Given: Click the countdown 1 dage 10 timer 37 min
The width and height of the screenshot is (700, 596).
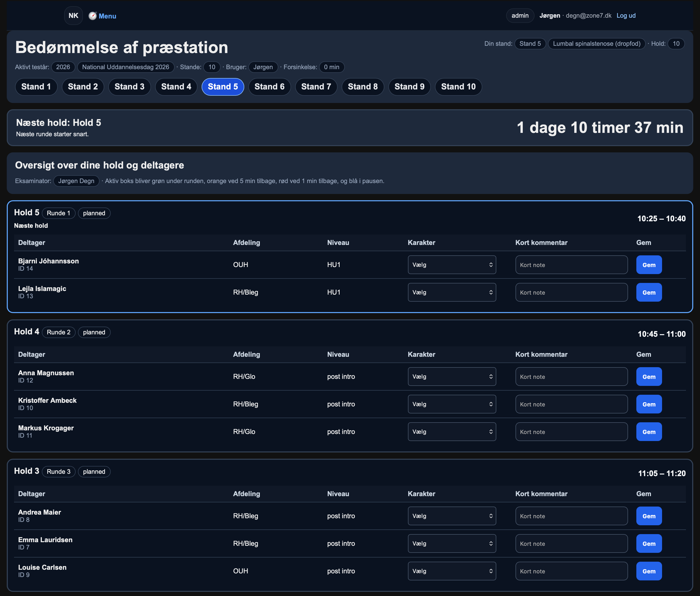Looking at the screenshot, I should pos(600,128).
